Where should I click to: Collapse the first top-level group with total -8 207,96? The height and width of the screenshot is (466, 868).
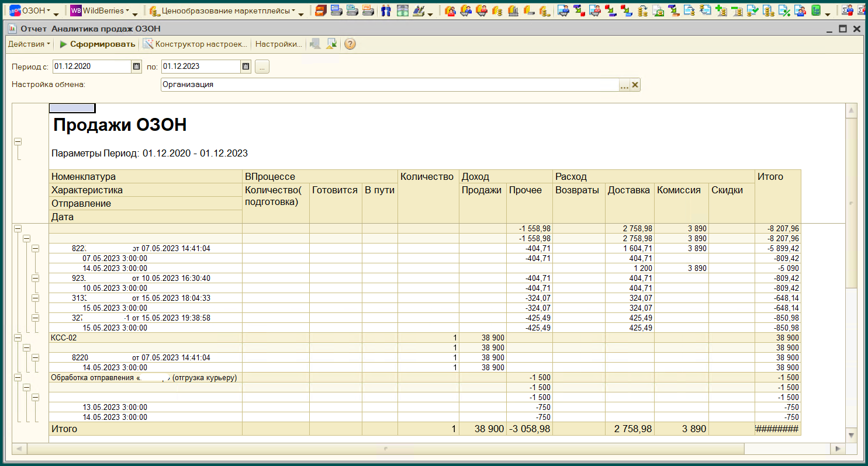click(18, 229)
